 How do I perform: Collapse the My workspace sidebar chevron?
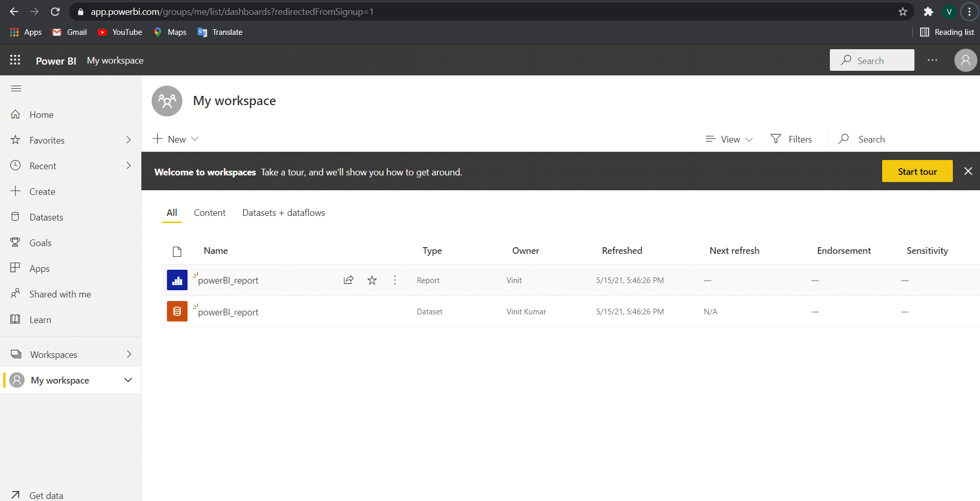click(128, 380)
